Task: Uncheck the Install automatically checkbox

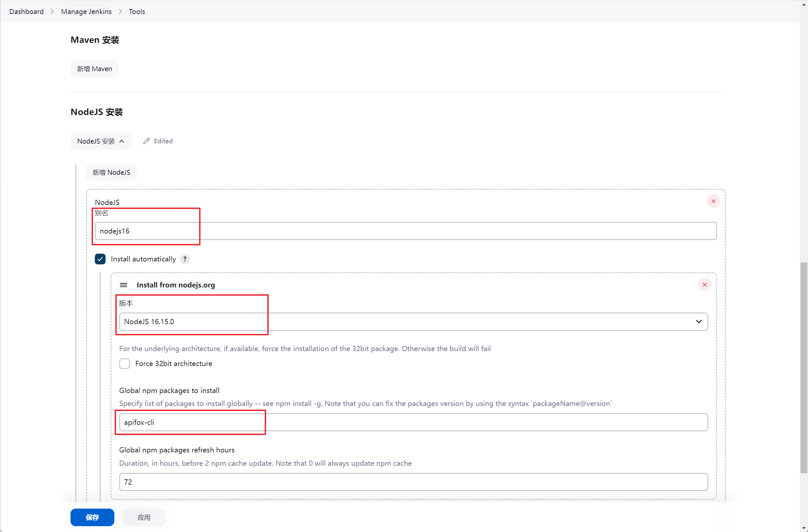Action: pyautogui.click(x=100, y=259)
